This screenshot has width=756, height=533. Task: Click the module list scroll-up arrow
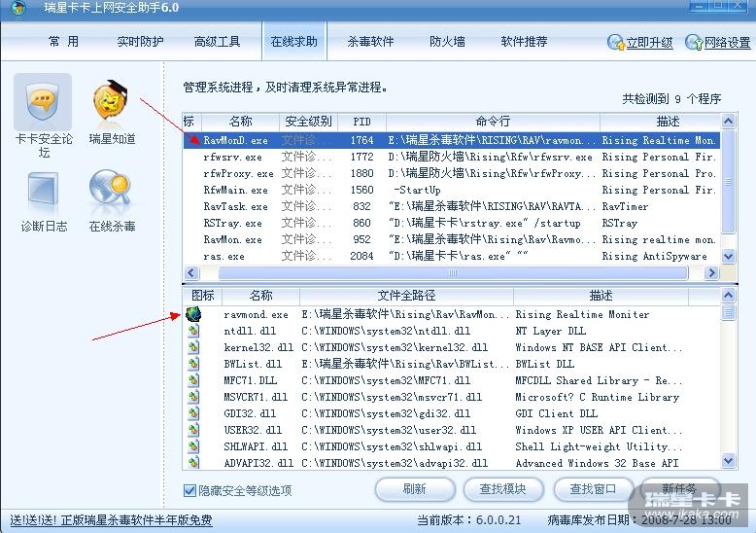pos(728,295)
